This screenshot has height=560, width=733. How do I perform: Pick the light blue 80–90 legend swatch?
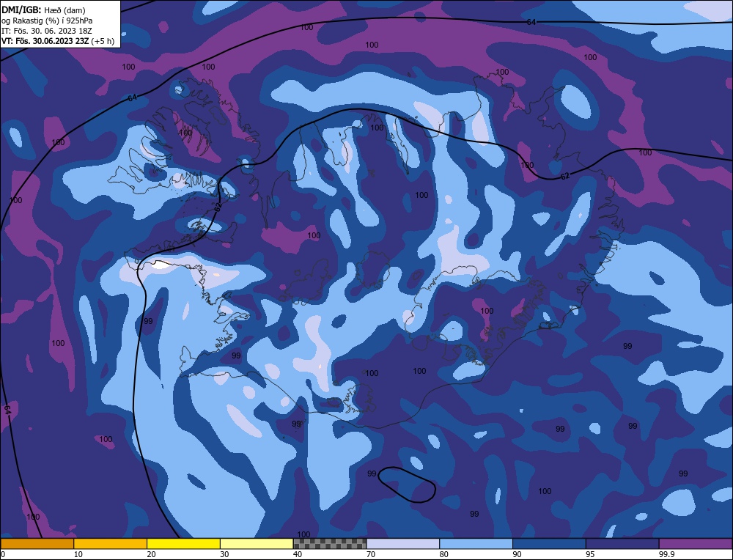pyautogui.click(x=476, y=543)
